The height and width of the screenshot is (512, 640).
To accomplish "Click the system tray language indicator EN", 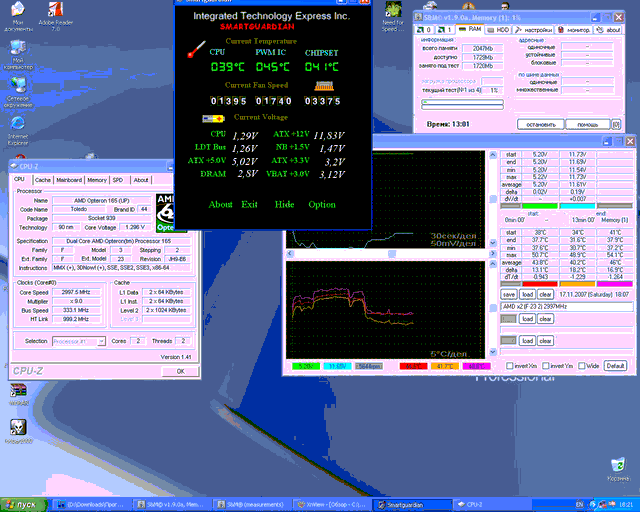I will [580, 505].
